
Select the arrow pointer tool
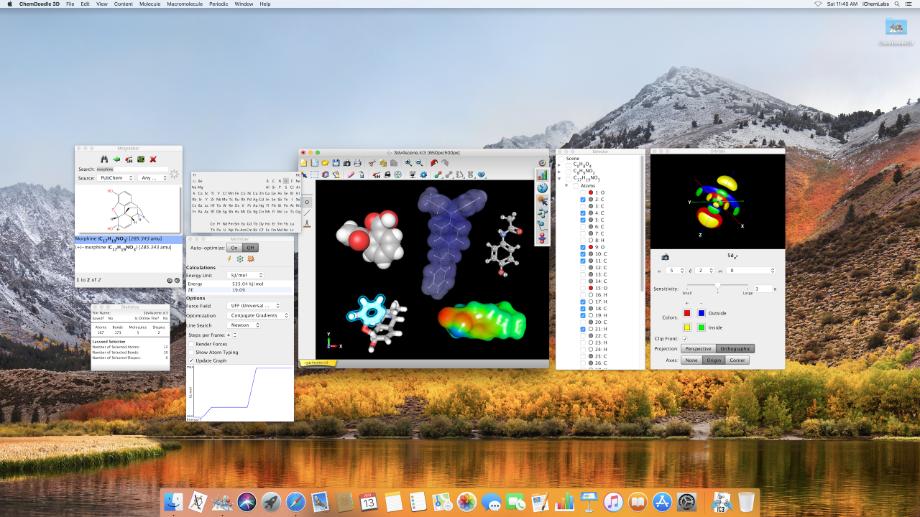coord(304,174)
